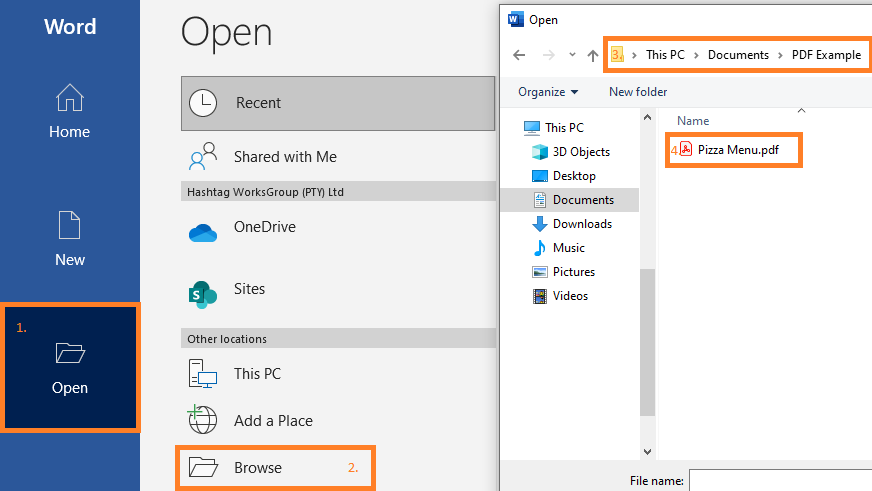This screenshot has width=872, height=491.
Task: Go up one folder level
Action: (592, 55)
